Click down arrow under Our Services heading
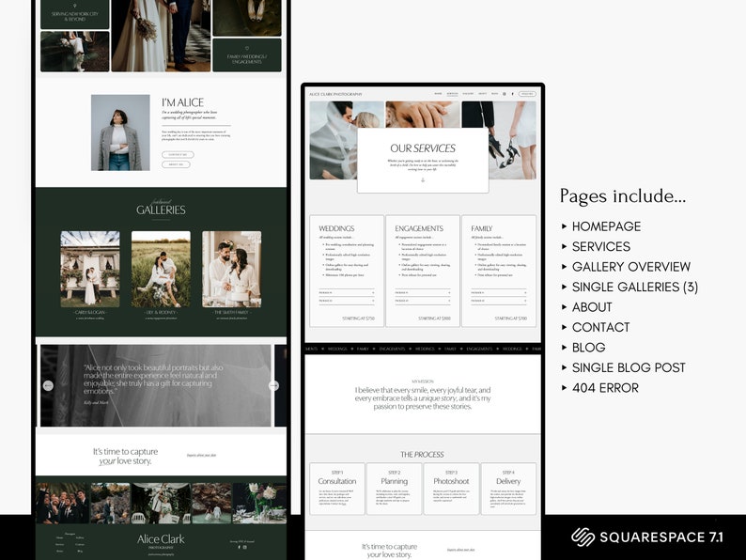 click(423, 180)
